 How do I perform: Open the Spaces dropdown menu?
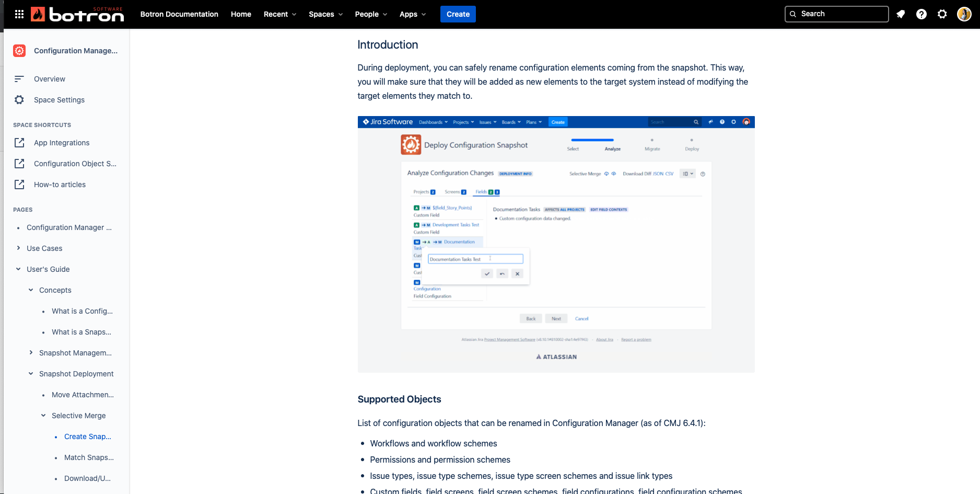coord(325,14)
